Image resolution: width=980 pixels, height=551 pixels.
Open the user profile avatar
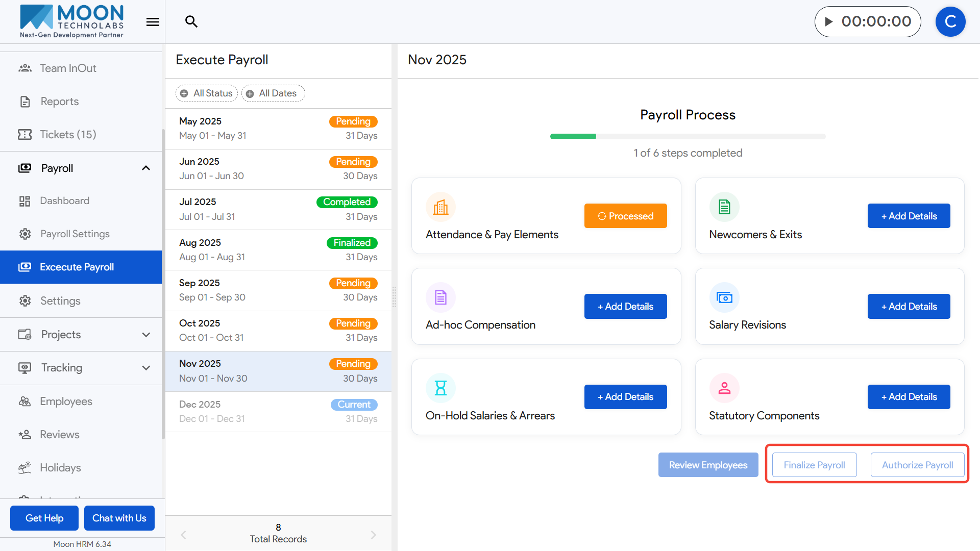coord(950,21)
